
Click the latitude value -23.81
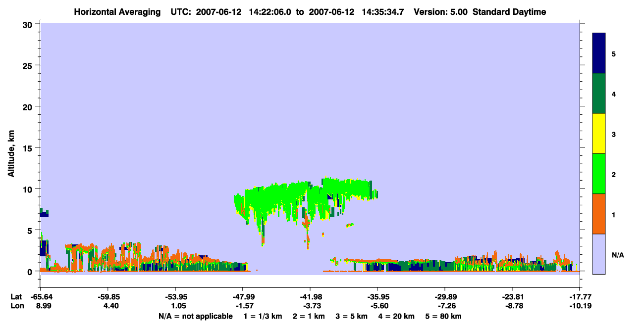512,297
